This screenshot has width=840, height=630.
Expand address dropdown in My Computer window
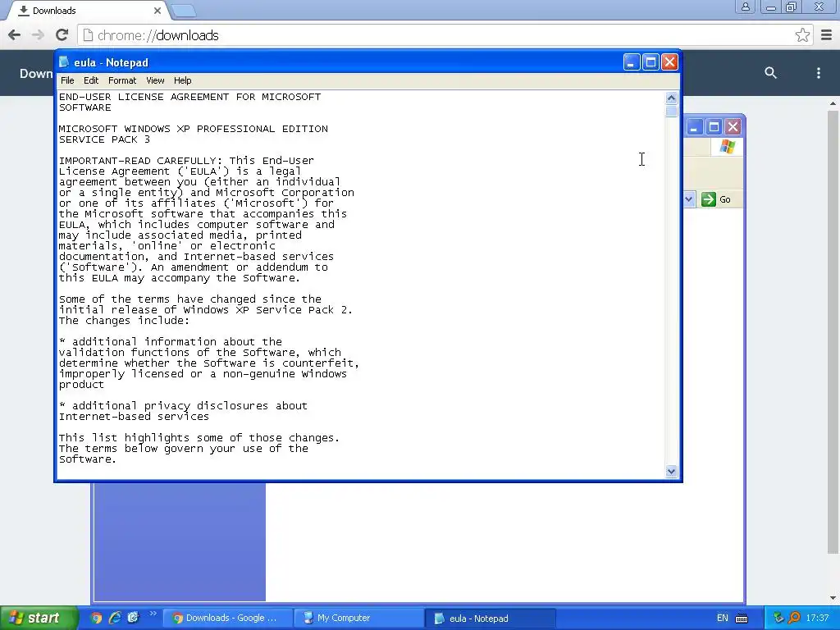point(689,199)
